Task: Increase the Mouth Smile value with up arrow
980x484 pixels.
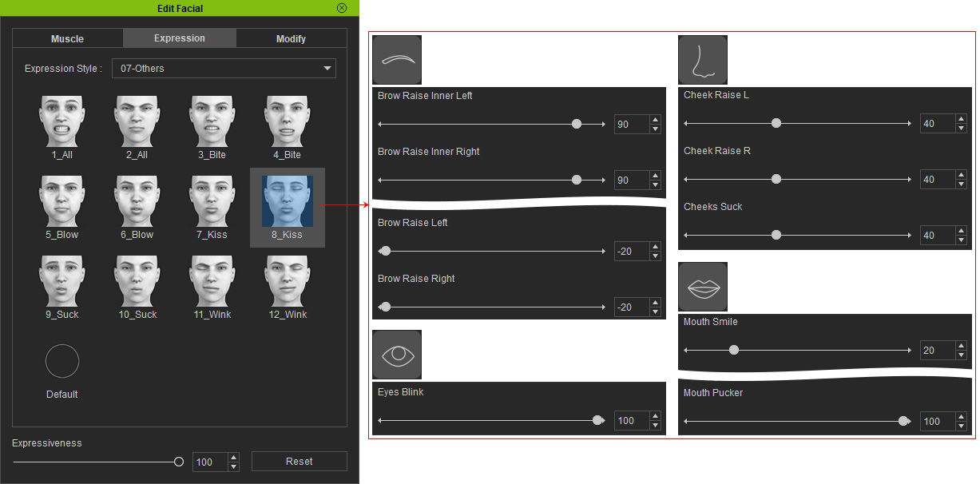Action: (961, 346)
